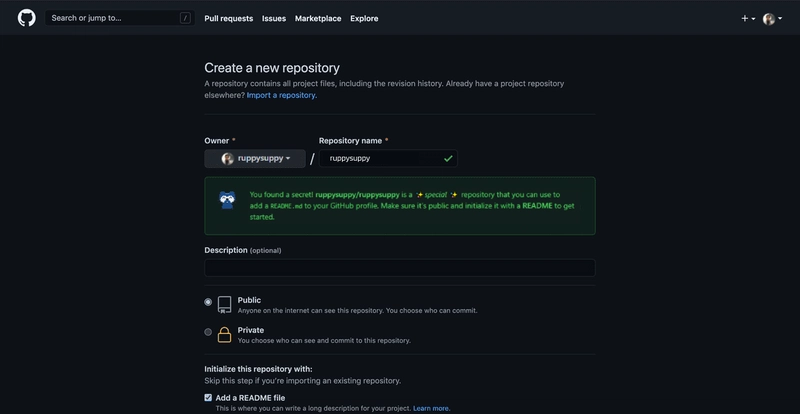Go to Marketplace in the top navigation
Screen dimensions: 800x414
click(x=318, y=18)
